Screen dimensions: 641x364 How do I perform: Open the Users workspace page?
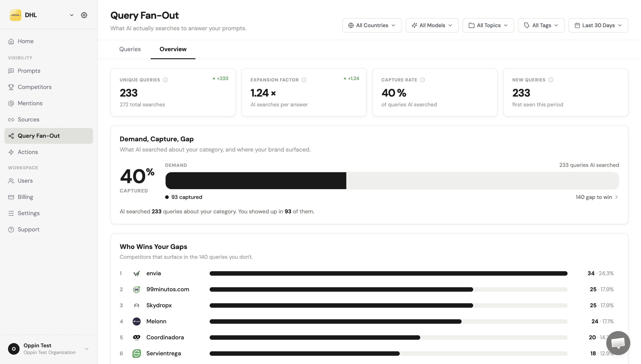49,181
